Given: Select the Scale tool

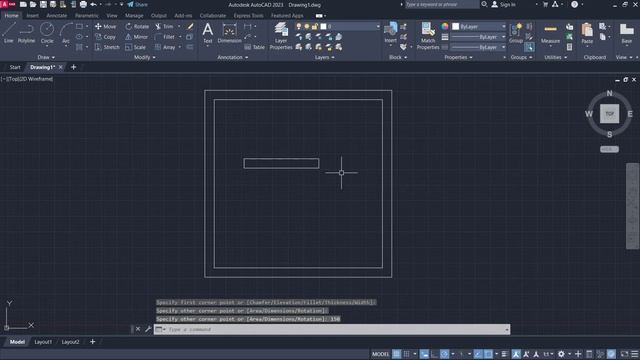Looking at the screenshot, I should pos(136,47).
